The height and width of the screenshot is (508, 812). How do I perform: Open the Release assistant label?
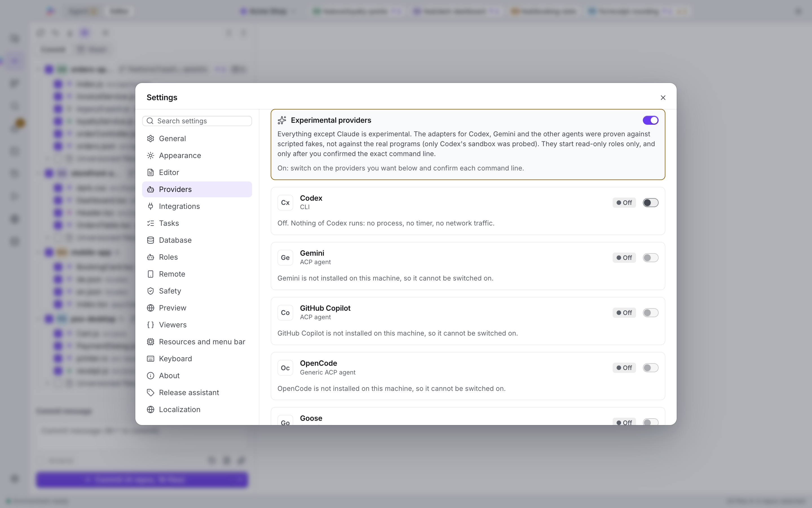click(189, 392)
